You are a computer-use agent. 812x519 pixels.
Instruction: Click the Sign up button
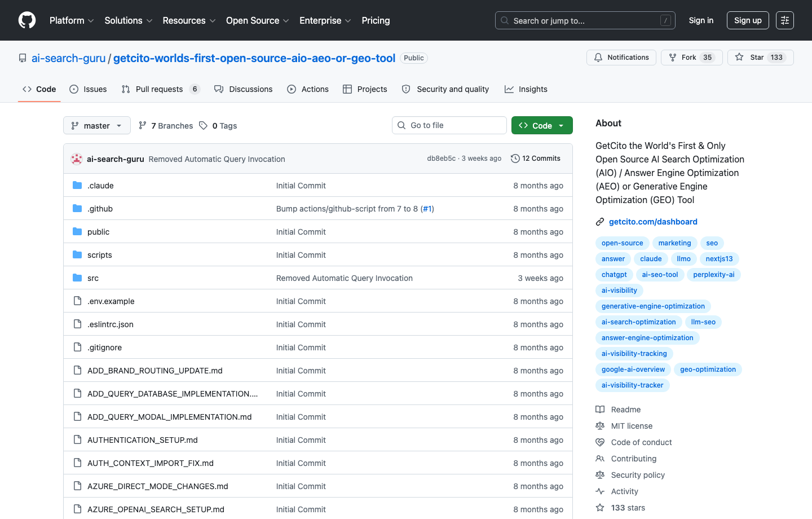[748, 20]
